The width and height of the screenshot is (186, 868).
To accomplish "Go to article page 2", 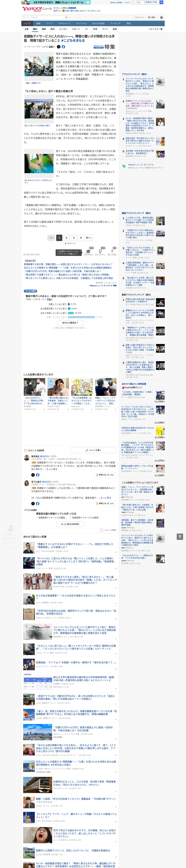I will (66, 238).
